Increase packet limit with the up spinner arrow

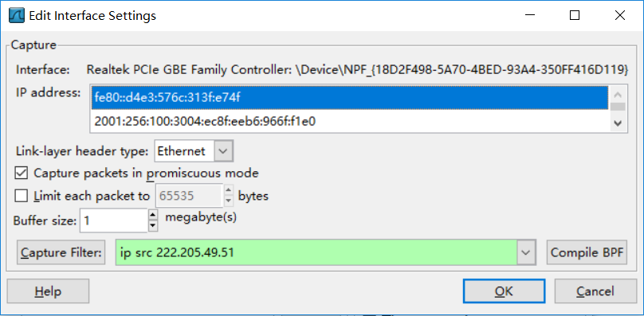coord(229,191)
